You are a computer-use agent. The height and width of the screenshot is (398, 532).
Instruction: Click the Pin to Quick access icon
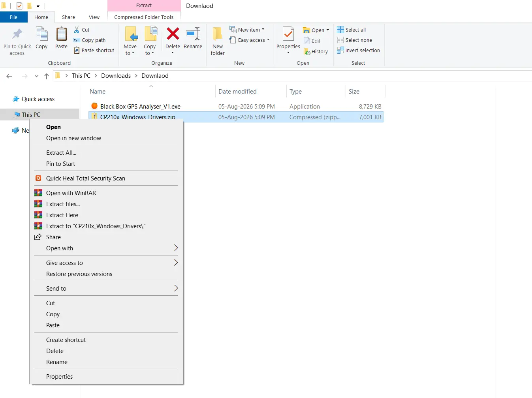17,34
